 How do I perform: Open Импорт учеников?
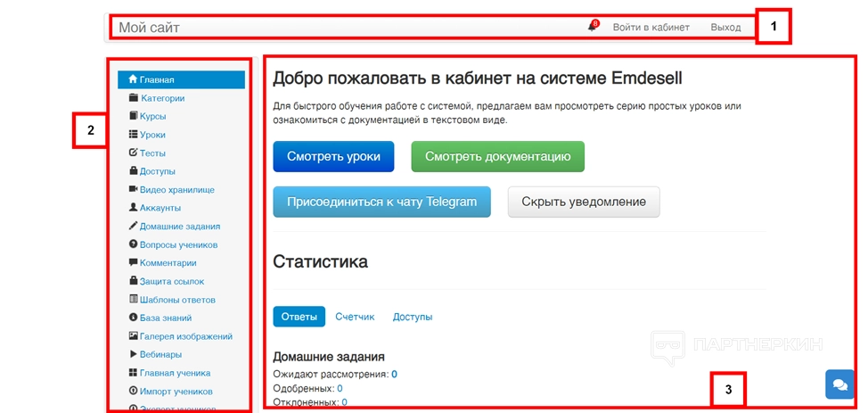point(176,391)
